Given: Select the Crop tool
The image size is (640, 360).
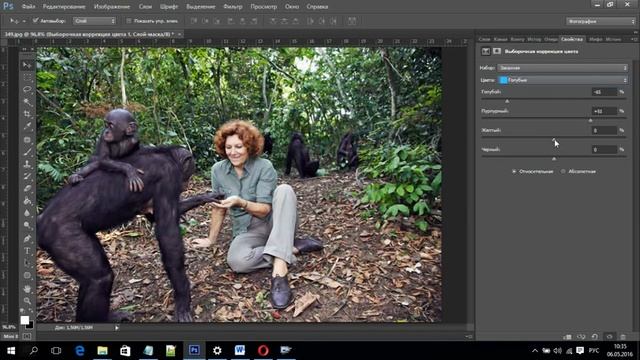Looking at the screenshot, I should point(27,113).
